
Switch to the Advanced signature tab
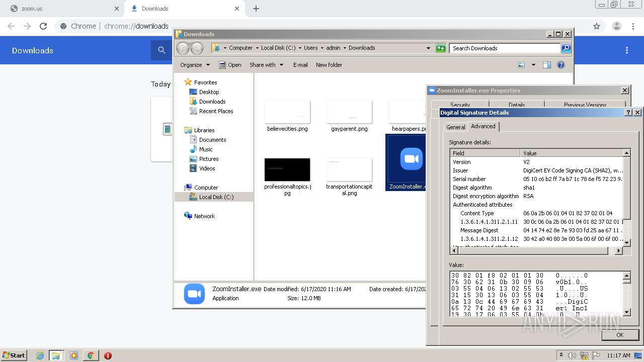[x=483, y=126]
